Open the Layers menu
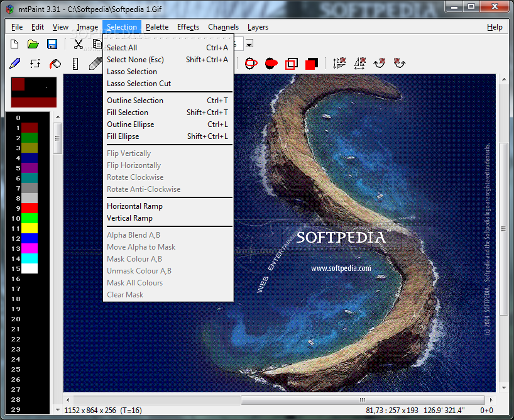 tap(258, 27)
